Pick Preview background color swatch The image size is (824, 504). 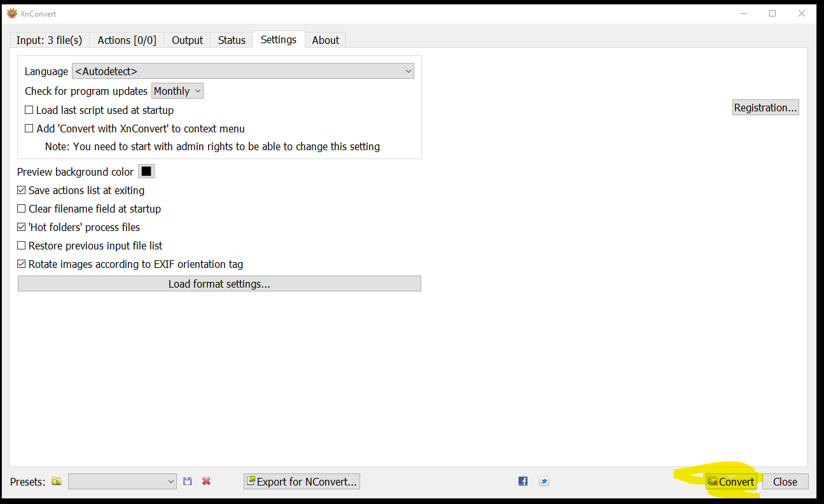tap(146, 172)
